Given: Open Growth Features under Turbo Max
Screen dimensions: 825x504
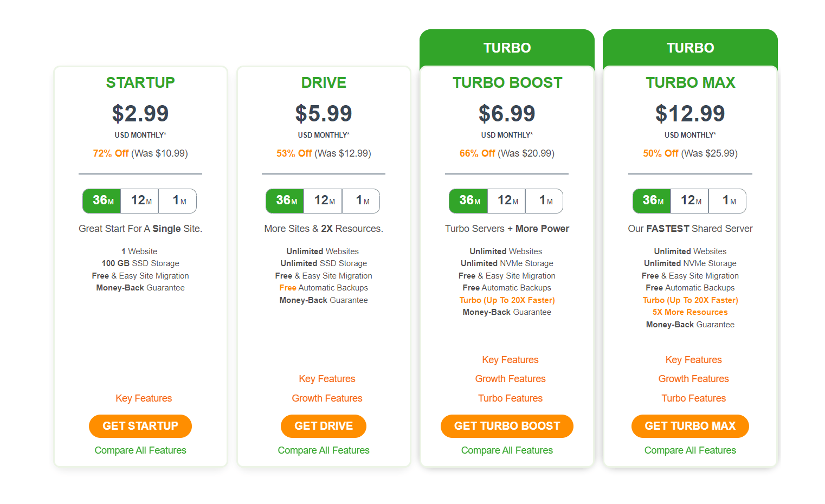Looking at the screenshot, I should (693, 378).
